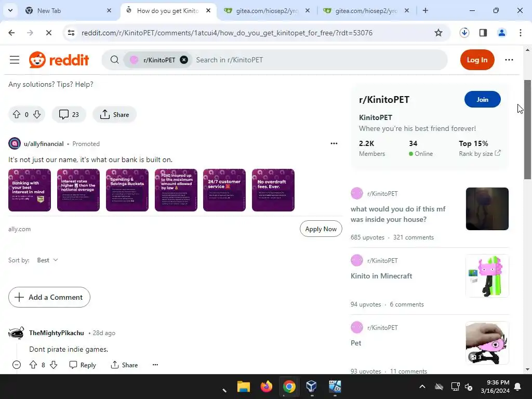The height and width of the screenshot is (399, 532).
Task: Open thumbnail of the dark house post
Action: [x=487, y=209]
